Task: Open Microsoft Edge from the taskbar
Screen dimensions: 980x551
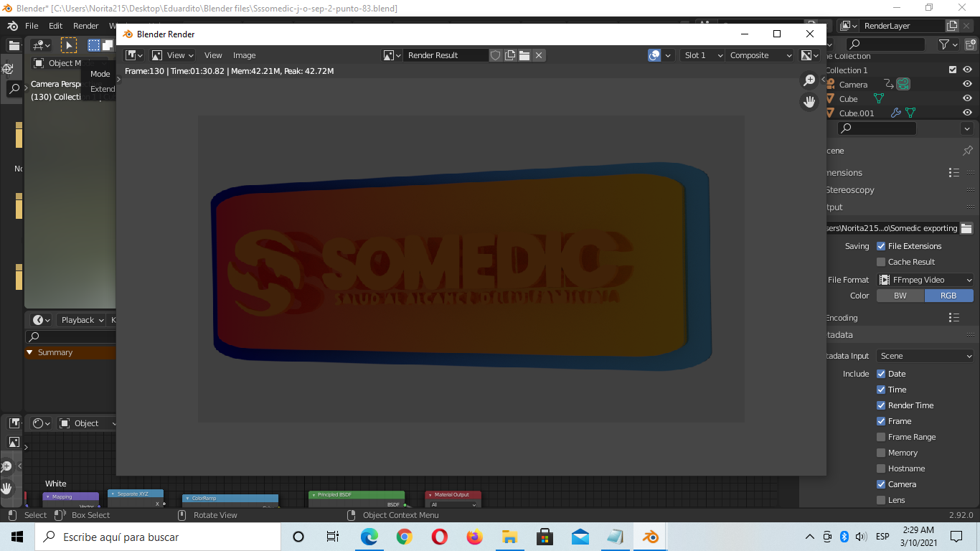Action: tap(369, 537)
